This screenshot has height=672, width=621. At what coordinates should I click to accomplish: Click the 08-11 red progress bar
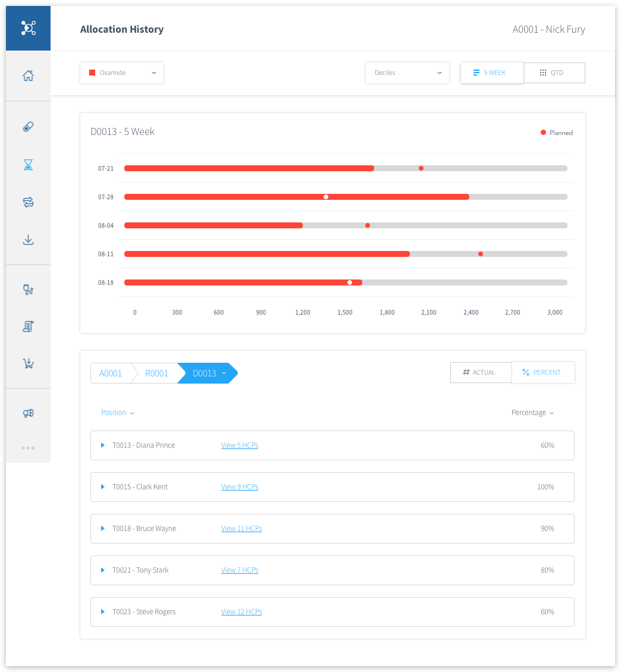click(267, 254)
